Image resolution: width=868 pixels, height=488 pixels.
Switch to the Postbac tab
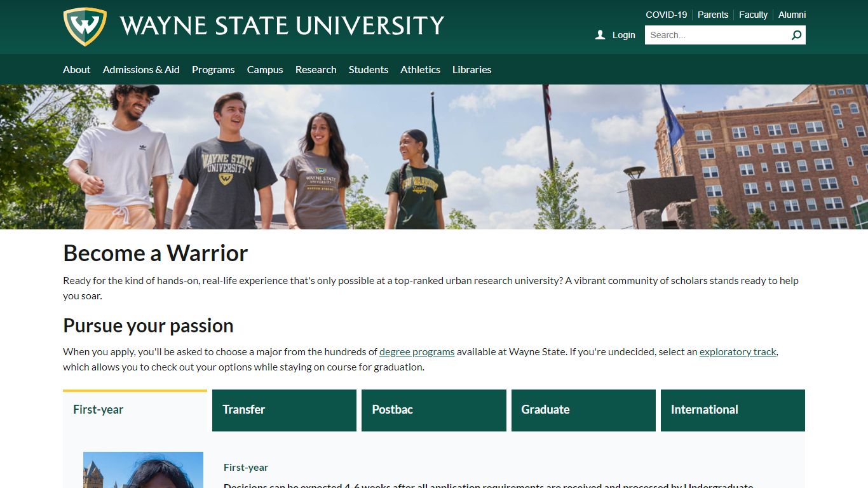coord(433,410)
